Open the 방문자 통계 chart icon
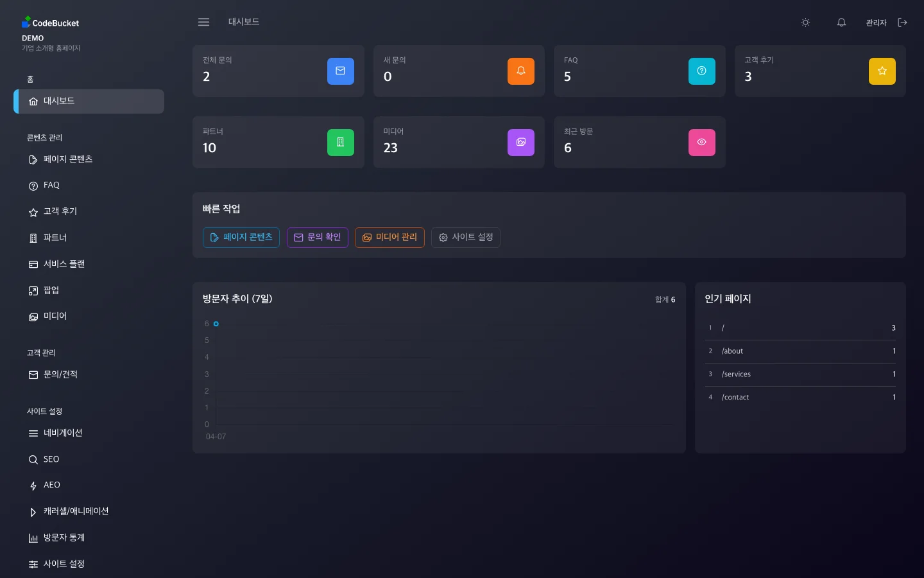924x578 pixels. point(33,538)
